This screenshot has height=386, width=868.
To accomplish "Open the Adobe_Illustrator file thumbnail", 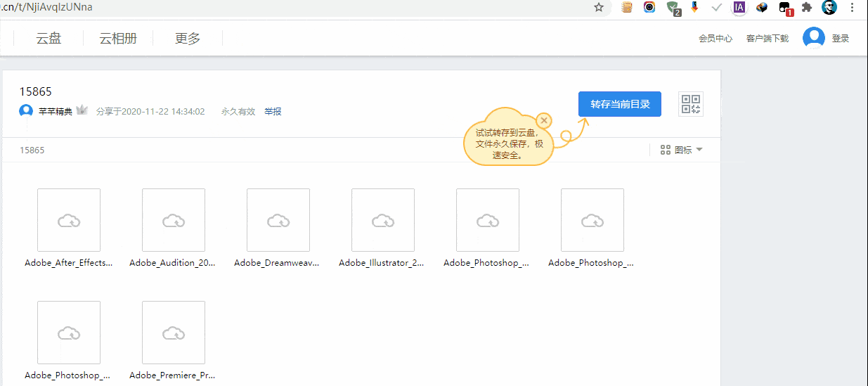I will coord(383,220).
